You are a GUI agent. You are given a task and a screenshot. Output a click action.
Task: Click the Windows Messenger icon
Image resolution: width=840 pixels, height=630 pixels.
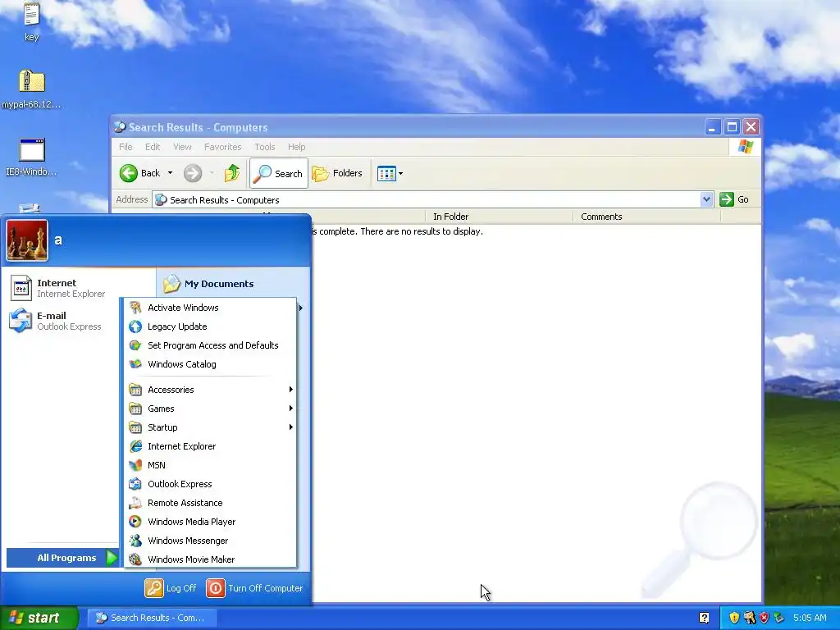click(x=135, y=541)
